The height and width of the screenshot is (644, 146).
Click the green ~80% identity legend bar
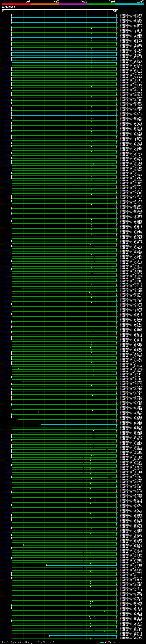pyautogui.click(x=101, y=4)
